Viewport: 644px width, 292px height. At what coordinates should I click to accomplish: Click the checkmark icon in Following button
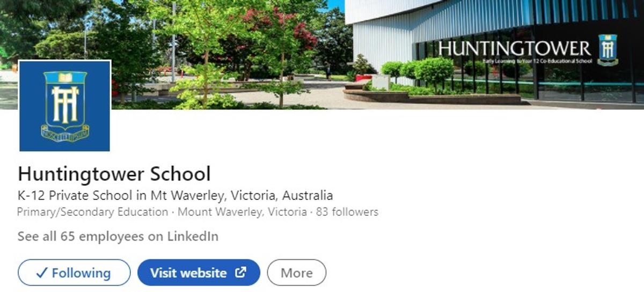click(x=41, y=273)
